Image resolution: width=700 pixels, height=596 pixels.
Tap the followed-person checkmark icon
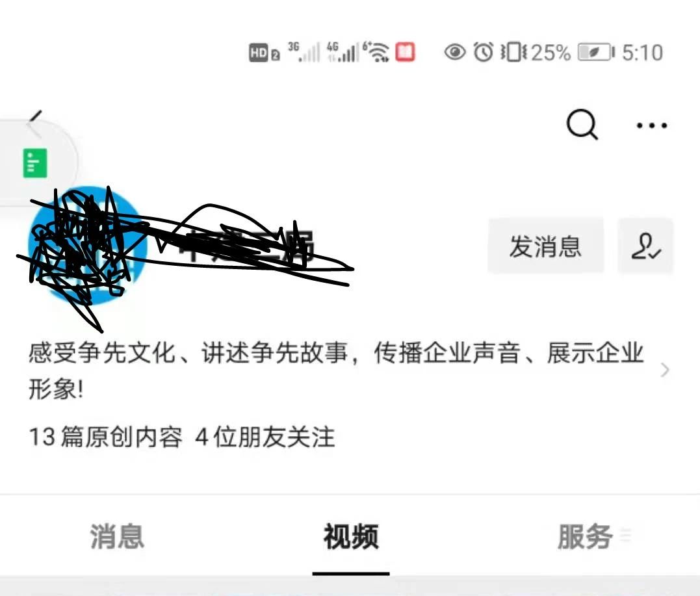point(645,246)
